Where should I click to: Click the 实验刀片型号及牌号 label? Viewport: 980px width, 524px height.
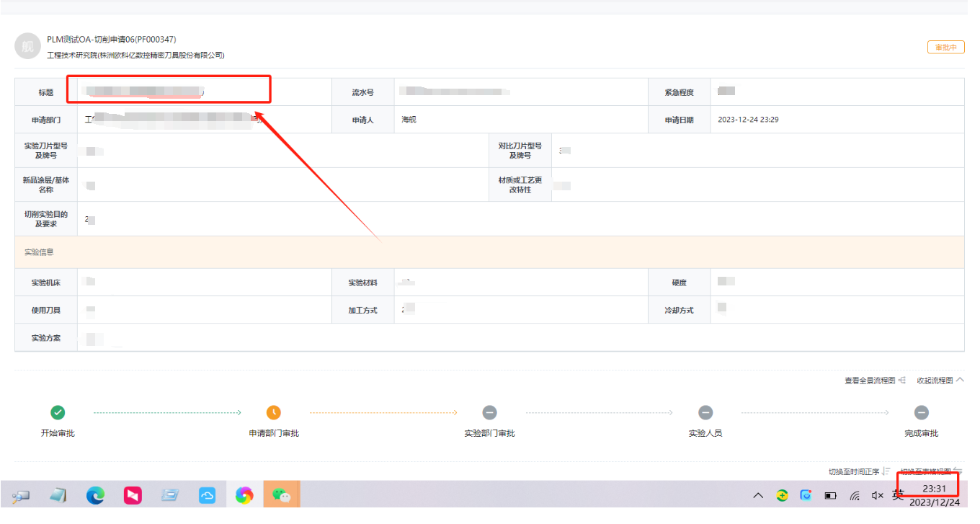[46, 151]
